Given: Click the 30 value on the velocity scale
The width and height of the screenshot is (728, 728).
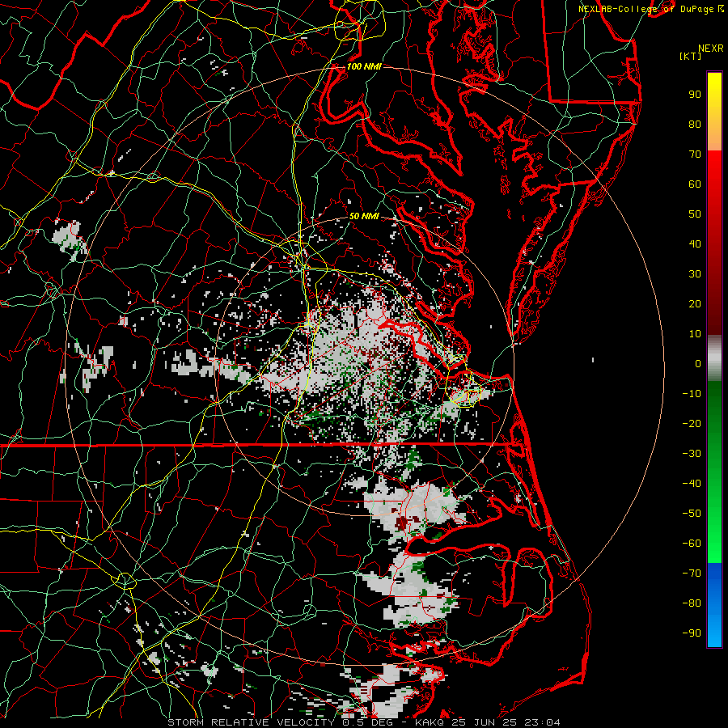Looking at the screenshot, I should [695, 274].
